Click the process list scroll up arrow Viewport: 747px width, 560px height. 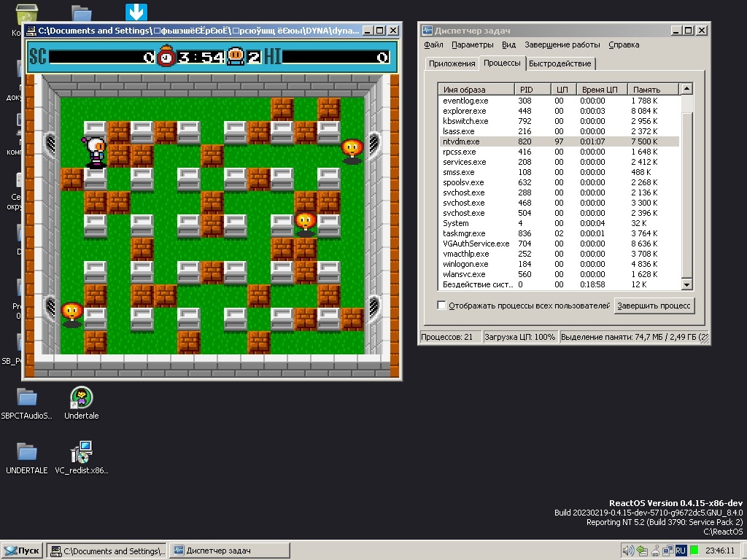(686, 88)
